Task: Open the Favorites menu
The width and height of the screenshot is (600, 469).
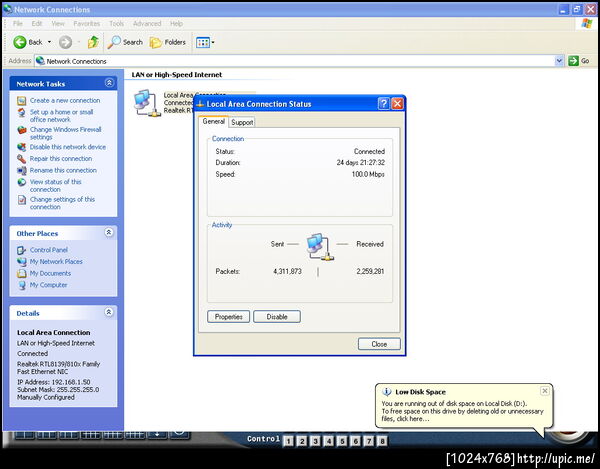Action: [x=87, y=24]
